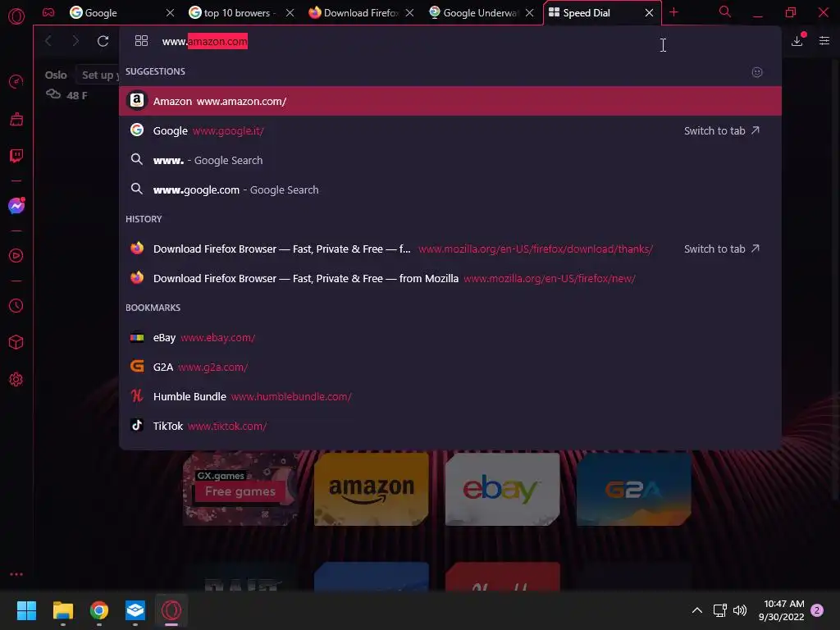Open a new tab with plus button
The image size is (840, 630).
674,12
